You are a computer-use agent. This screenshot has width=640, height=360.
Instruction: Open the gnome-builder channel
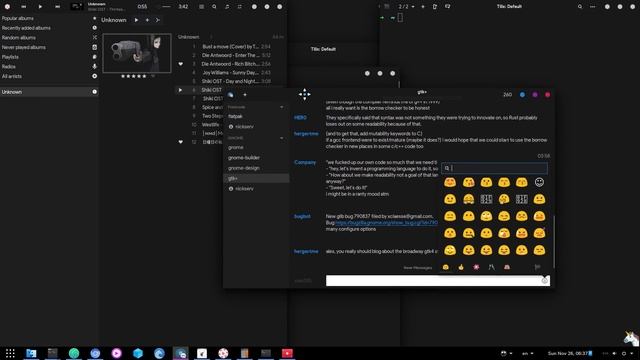pos(256,158)
